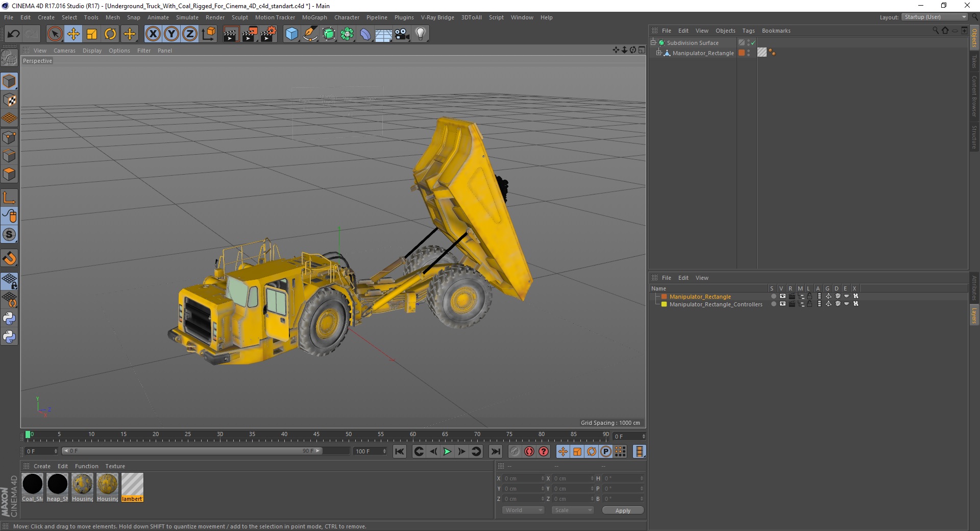Toggle X axis lock
The width and height of the screenshot is (980, 531).
pos(153,34)
